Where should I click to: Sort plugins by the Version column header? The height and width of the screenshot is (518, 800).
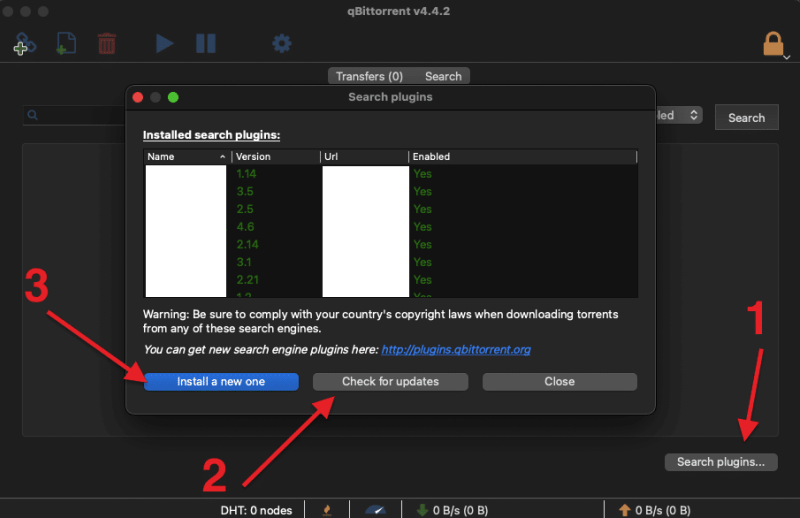pyautogui.click(x=276, y=157)
